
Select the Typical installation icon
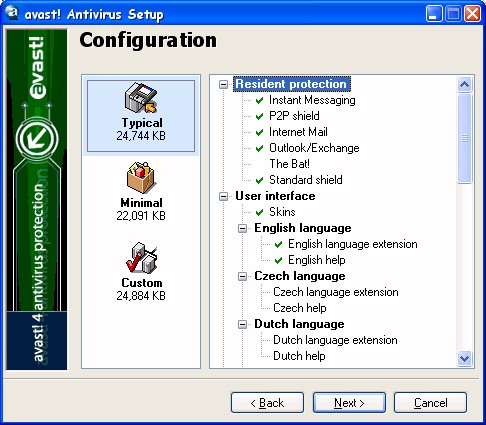pos(141,98)
